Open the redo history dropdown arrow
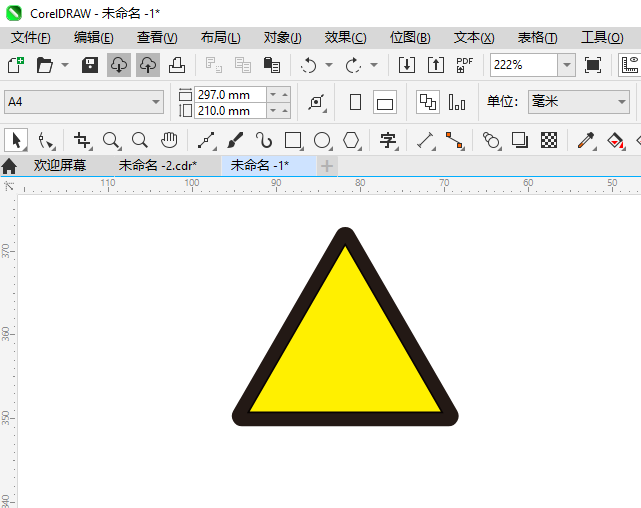This screenshot has height=508, width=641. coord(374,65)
